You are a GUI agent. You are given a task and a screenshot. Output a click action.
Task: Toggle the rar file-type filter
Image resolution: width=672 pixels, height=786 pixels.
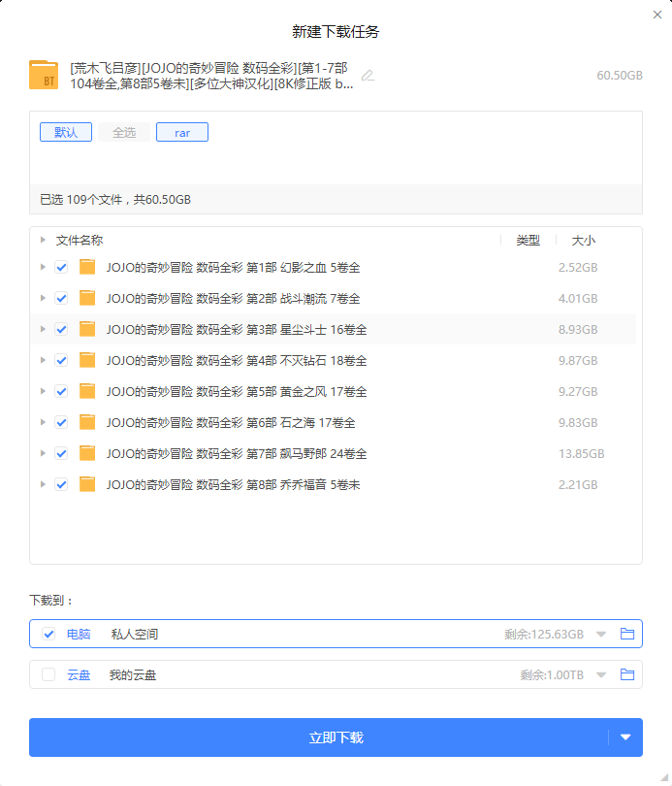pos(182,132)
